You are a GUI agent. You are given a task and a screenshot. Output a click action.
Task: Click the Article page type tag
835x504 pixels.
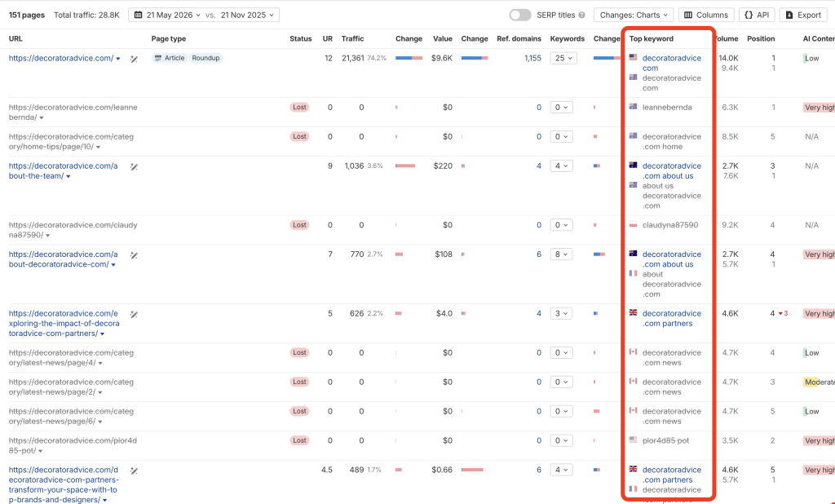(x=170, y=58)
